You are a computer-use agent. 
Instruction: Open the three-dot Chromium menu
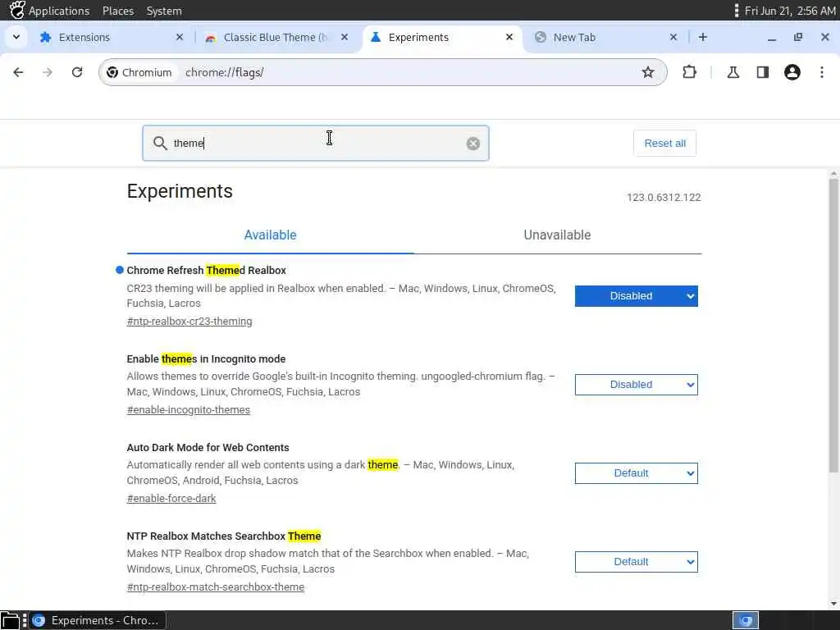coord(822,72)
